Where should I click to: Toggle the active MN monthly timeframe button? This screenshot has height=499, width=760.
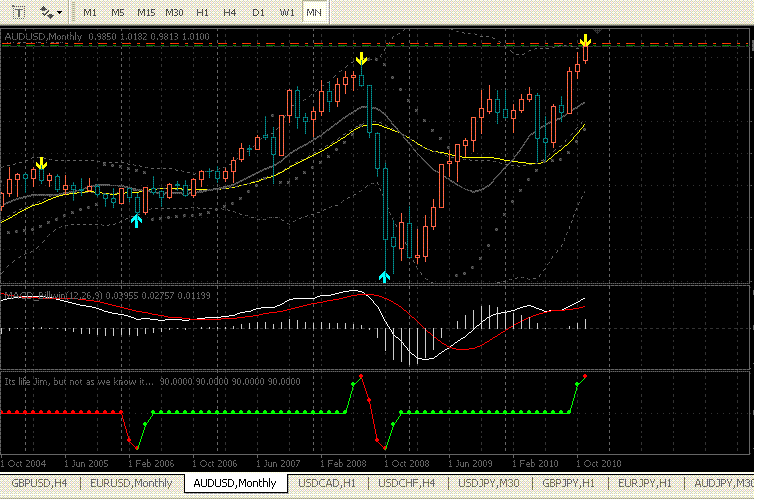[x=314, y=13]
